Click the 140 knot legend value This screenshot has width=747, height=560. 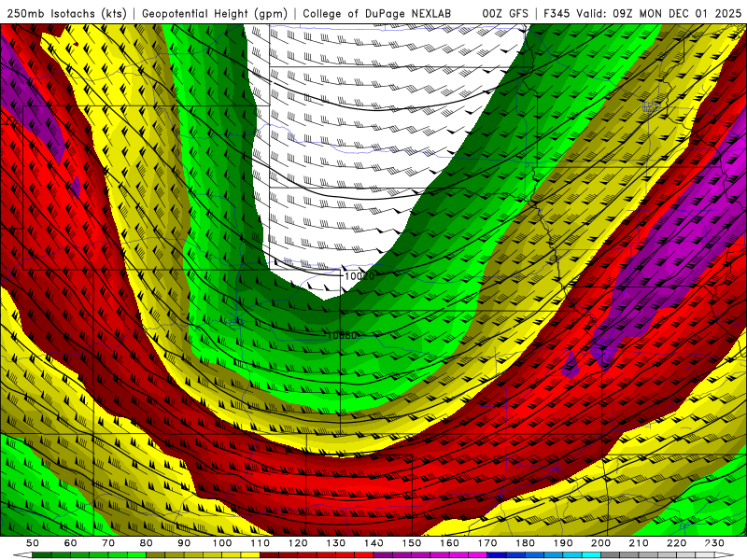coord(374,543)
